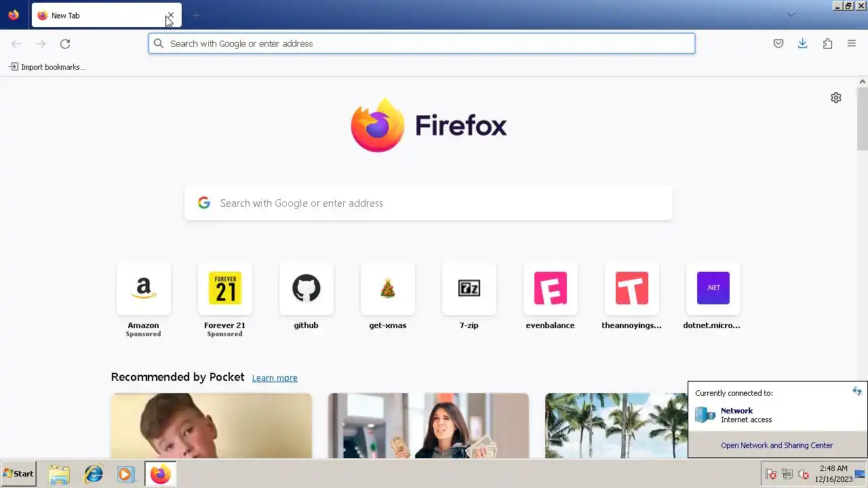
Task: Open the Extensions puzzle icon
Action: (827, 43)
